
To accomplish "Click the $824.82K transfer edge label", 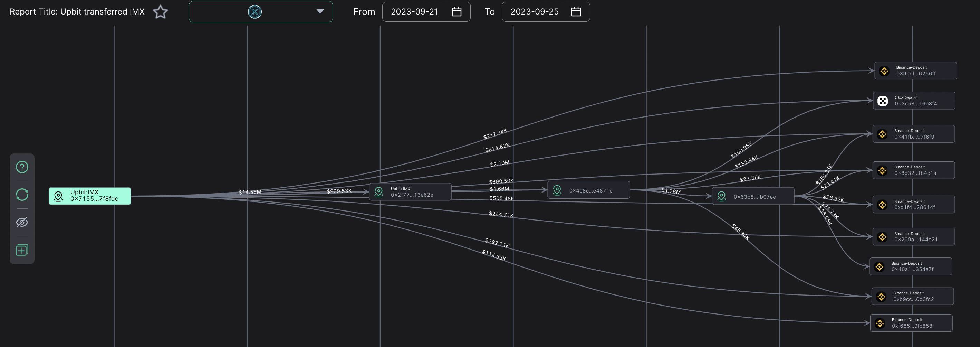I will coord(497,148).
